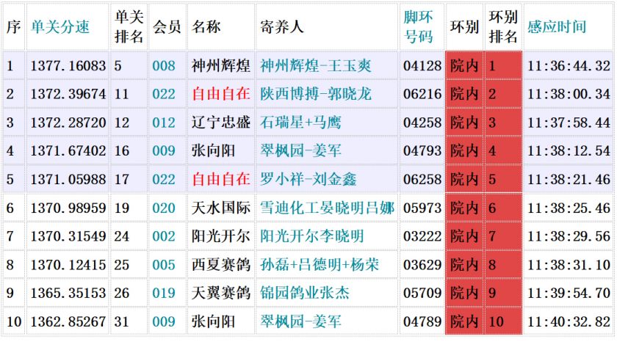Select speed value 1362.85267
This screenshot has height=364, width=617.
[x=68, y=321]
